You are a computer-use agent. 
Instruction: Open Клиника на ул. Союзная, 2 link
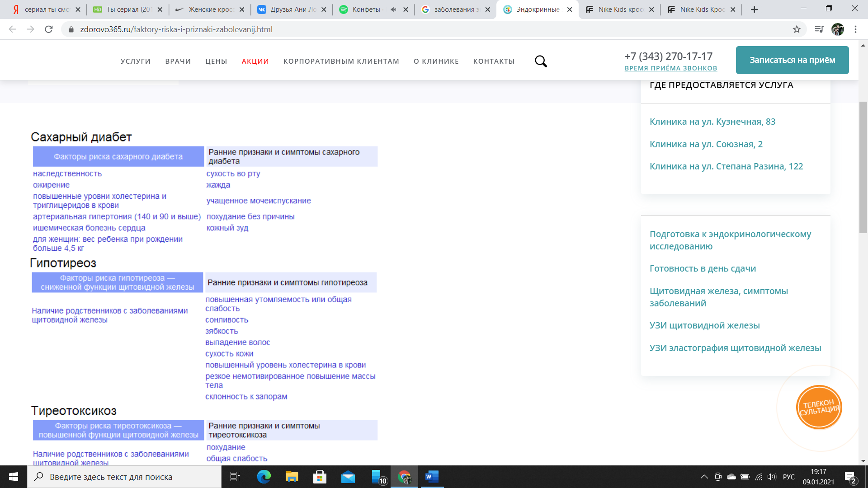click(x=706, y=144)
